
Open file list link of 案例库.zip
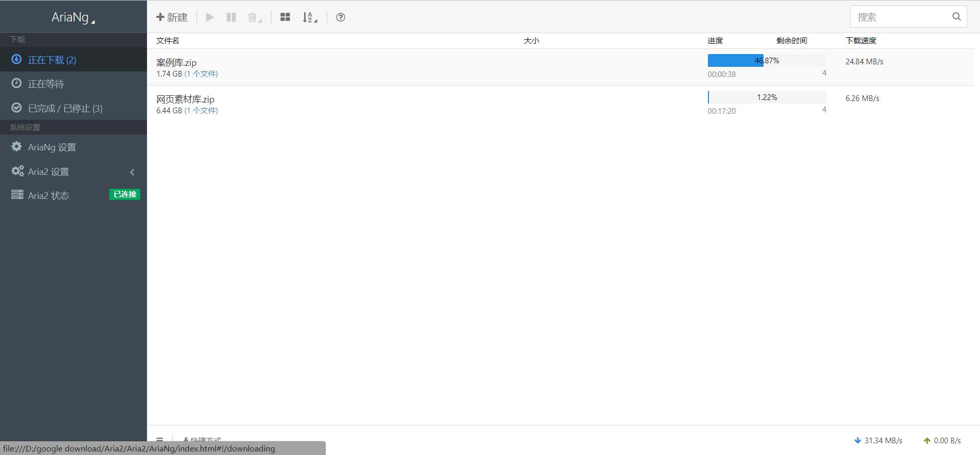(201, 74)
